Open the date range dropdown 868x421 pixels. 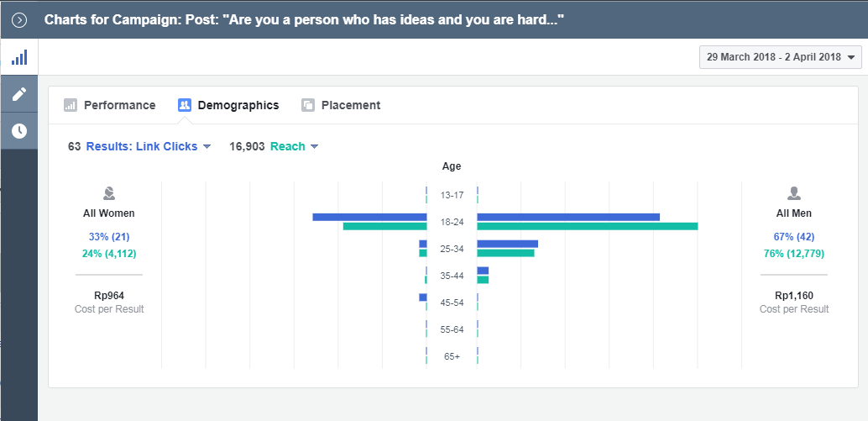781,57
